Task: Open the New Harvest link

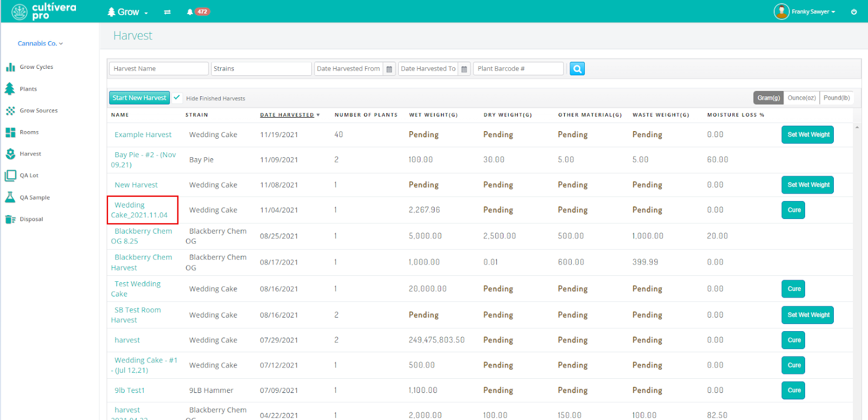Action: point(136,185)
